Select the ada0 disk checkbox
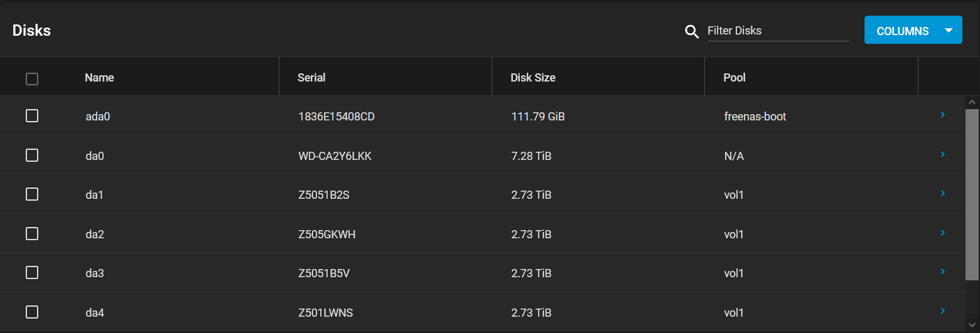Image resolution: width=980 pixels, height=333 pixels. pyautogui.click(x=32, y=116)
